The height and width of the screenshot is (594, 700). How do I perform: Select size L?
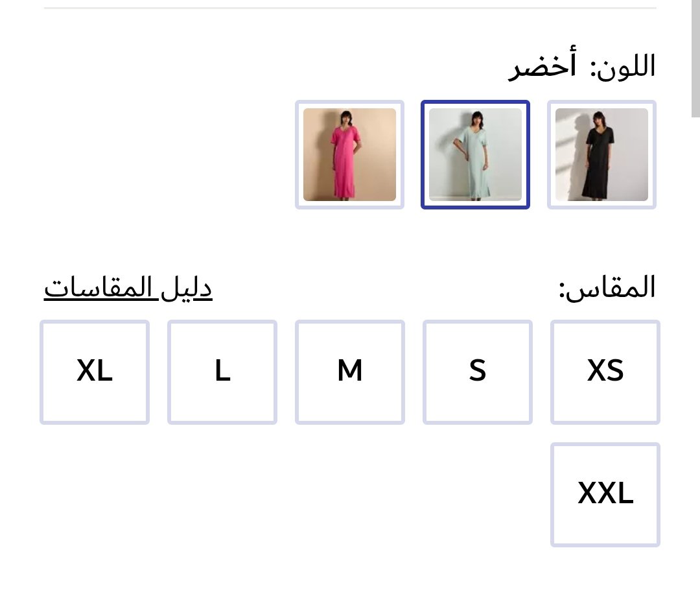222,372
